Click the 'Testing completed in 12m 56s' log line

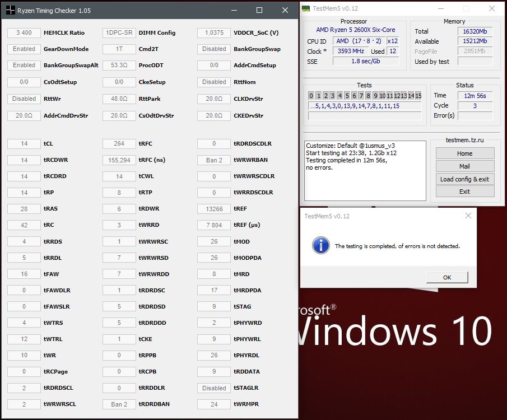click(346, 160)
